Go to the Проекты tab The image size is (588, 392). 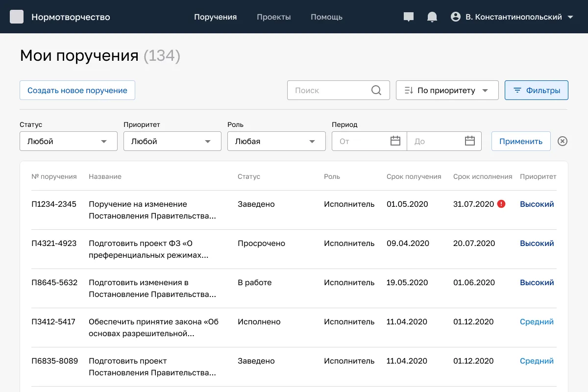[274, 17]
